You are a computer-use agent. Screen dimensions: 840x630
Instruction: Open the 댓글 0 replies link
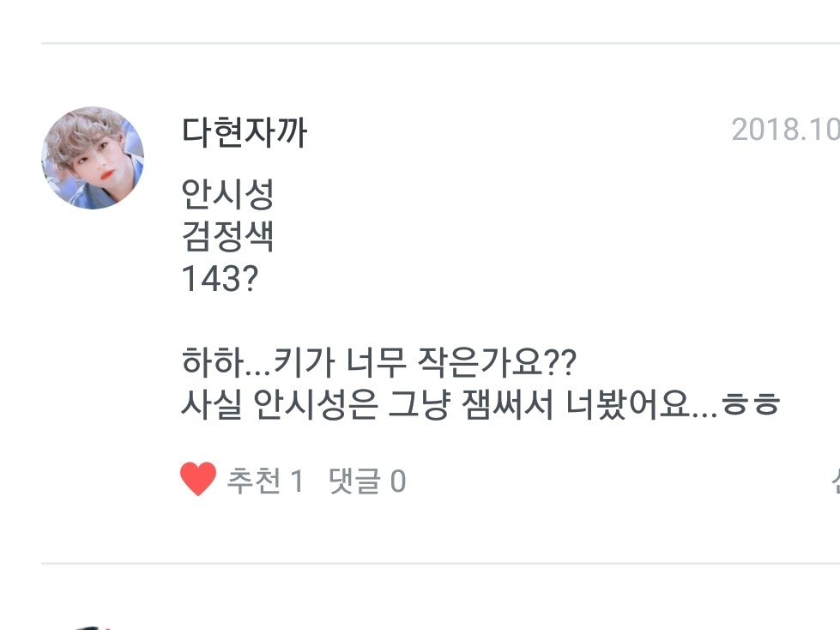[x=367, y=482]
